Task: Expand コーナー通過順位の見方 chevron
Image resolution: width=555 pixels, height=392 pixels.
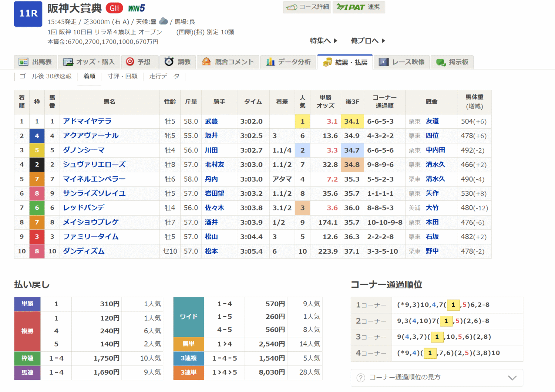Action: 512,378
